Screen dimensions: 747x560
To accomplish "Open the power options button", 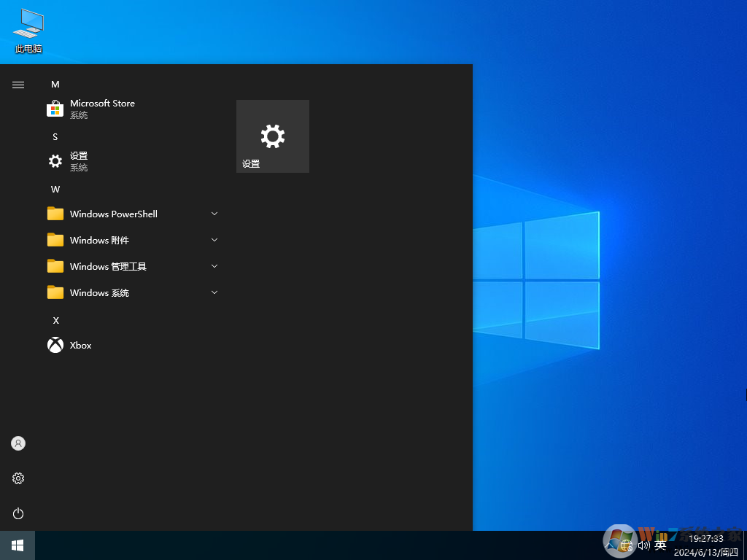I will click(18, 513).
